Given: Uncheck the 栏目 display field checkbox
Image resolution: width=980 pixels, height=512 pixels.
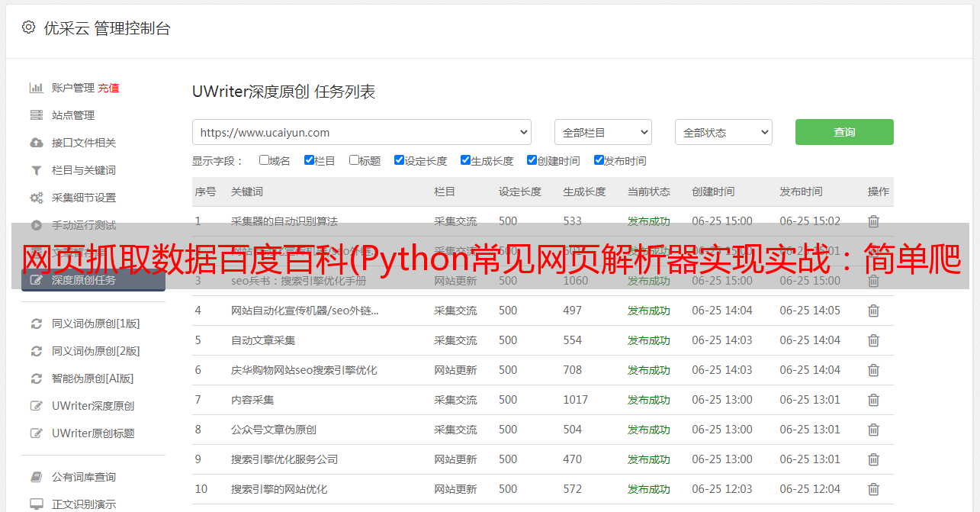Looking at the screenshot, I should click(x=309, y=160).
